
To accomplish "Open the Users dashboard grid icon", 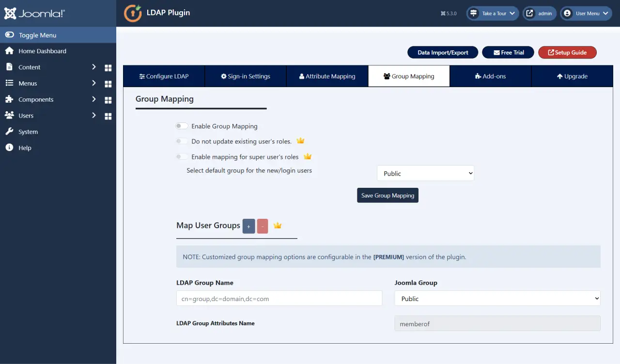I will [x=108, y=116].
